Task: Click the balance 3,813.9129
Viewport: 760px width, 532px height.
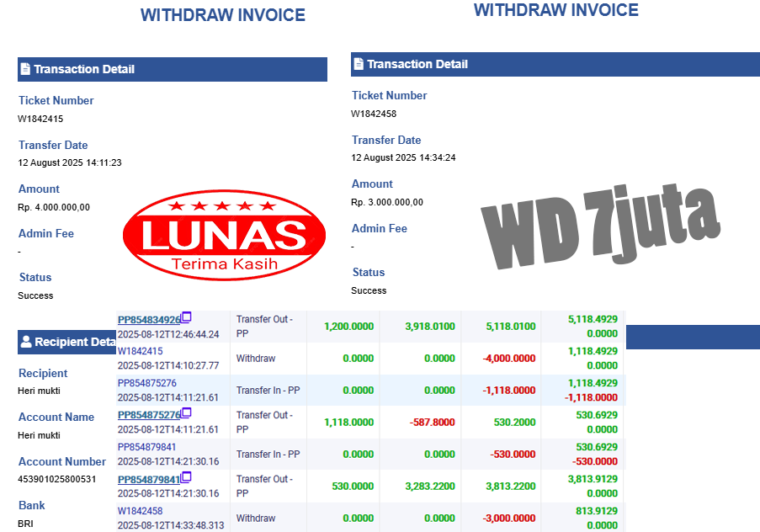Action: click(x=593, y=480)
